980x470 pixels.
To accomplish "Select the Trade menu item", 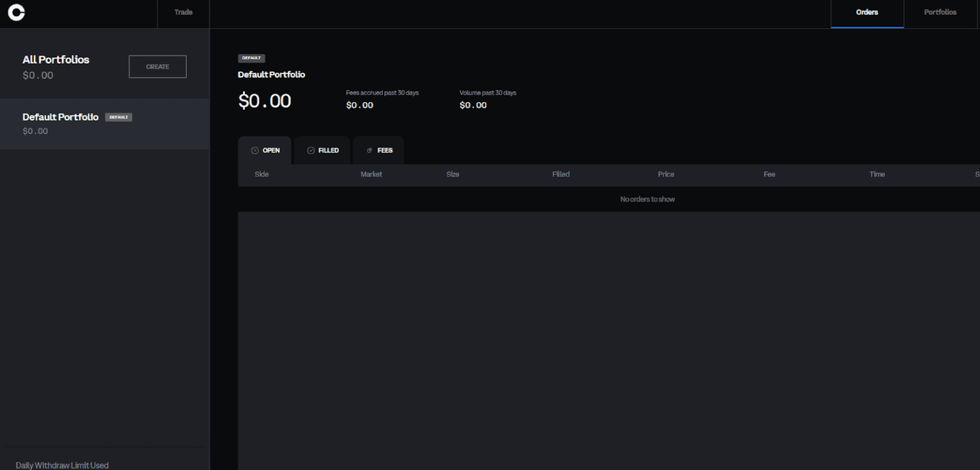I will tap(183, 12).
